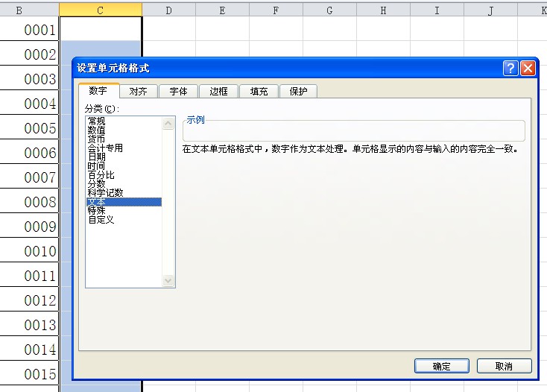Image resolution: width=547 pixels, height=392 pixels.
Task: Click the active empty cell beside 0001
Action: click(x=101, y=28)
